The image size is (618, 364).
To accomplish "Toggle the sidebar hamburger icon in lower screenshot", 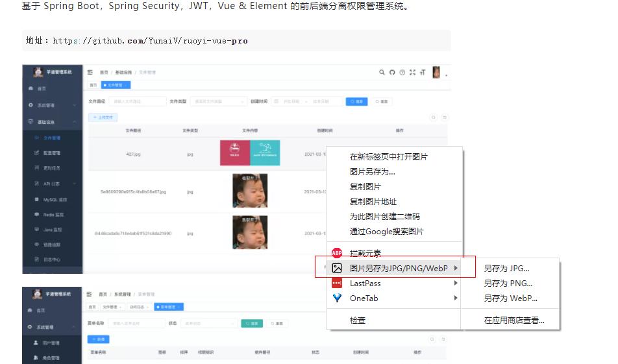I will coord(89,295).
